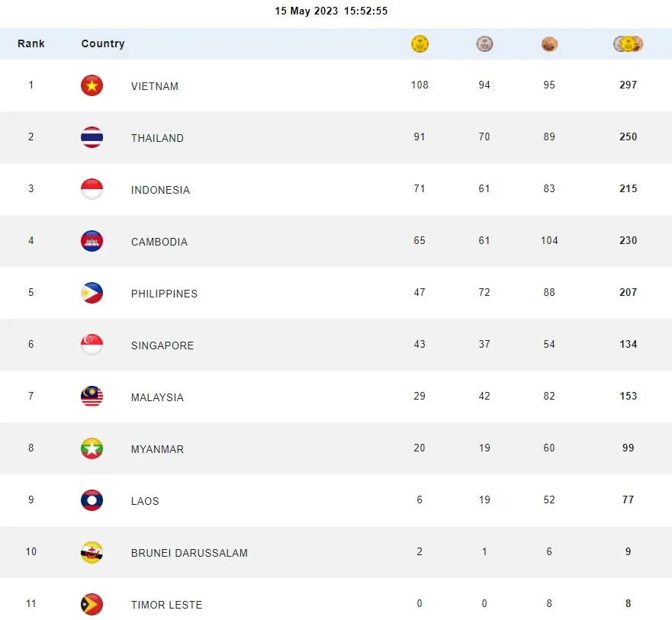Screen dimensions: 672x620
Task: Click the Laos flag icon
Action: pyautogui.click(x=92, y=500)
